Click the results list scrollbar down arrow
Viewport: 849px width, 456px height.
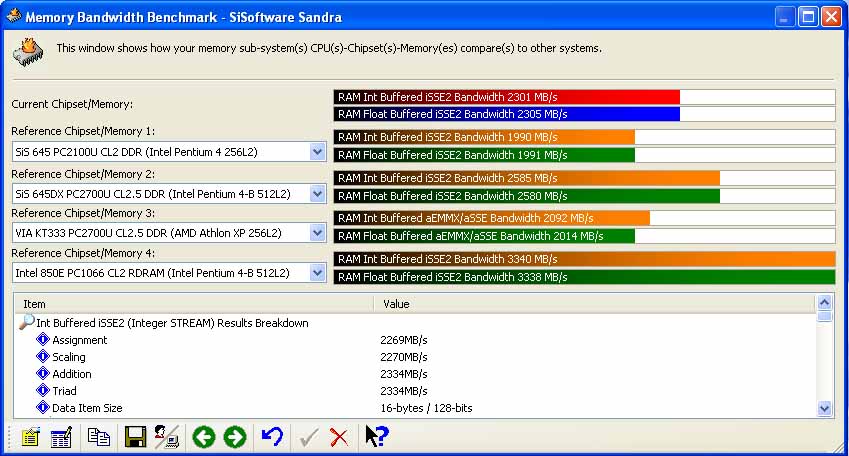pyautogui.click(x=824, y=408)
